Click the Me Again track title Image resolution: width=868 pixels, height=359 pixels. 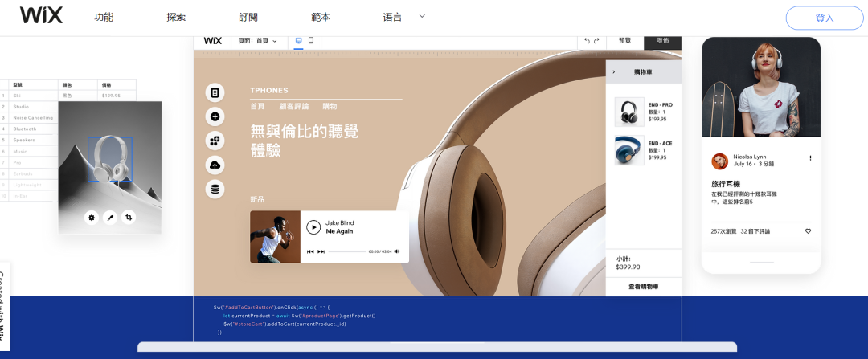tap(339, 231)
